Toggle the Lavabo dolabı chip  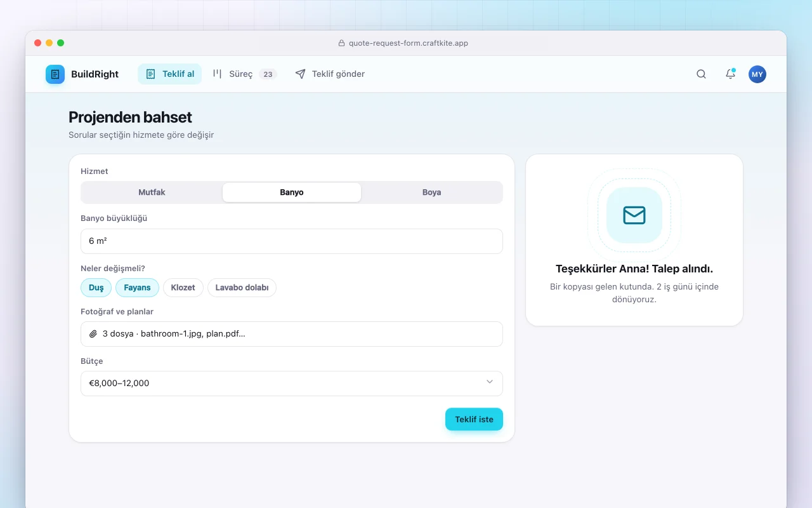tap(242, 288)
